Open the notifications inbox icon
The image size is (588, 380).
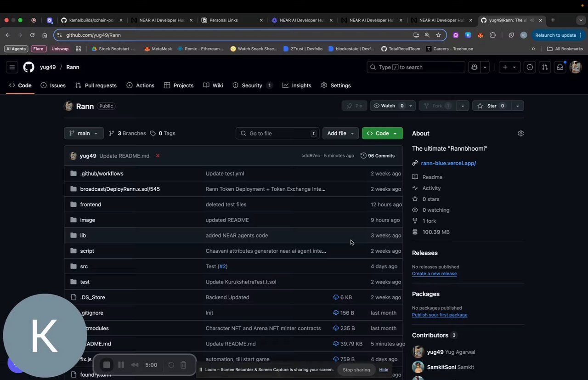(560, 67)
